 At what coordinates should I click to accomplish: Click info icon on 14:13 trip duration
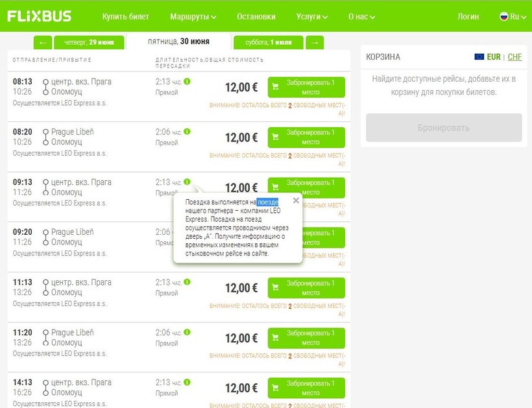(187, 383)
